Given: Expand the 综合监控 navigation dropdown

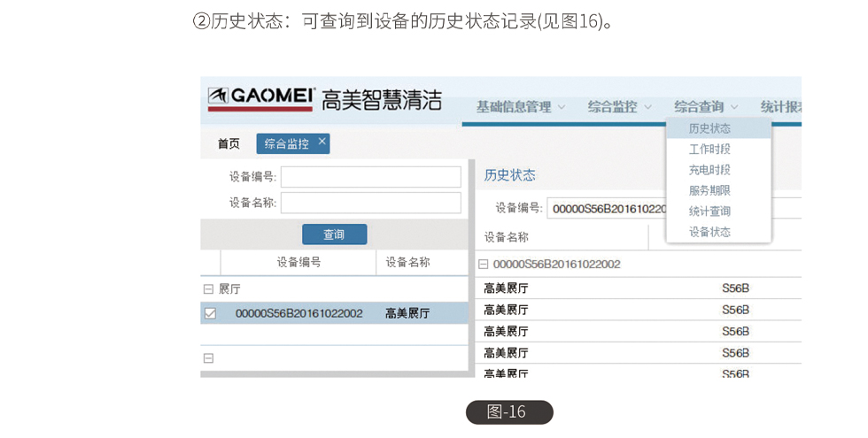Looking at the screenshot, I should pos(619,107).
